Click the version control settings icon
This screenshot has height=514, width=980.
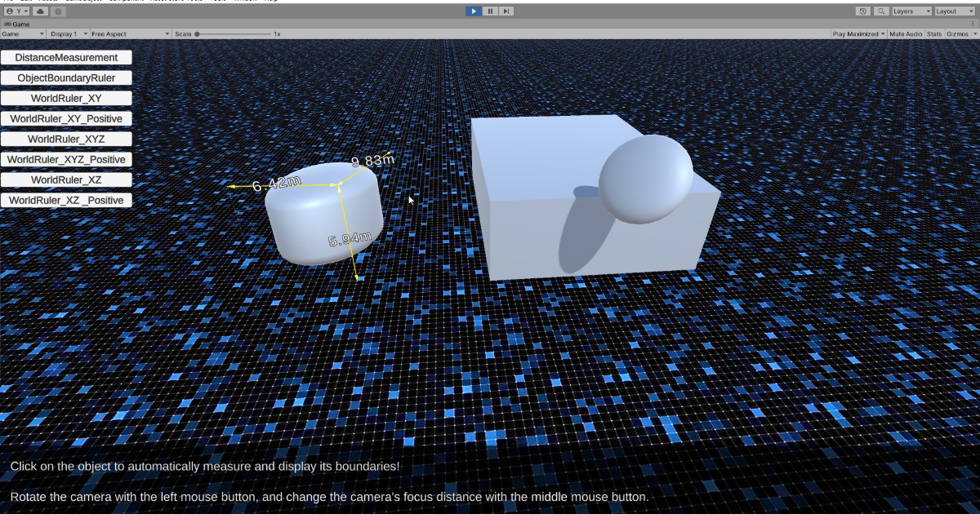pyautogui.click(x=59, y=11)
